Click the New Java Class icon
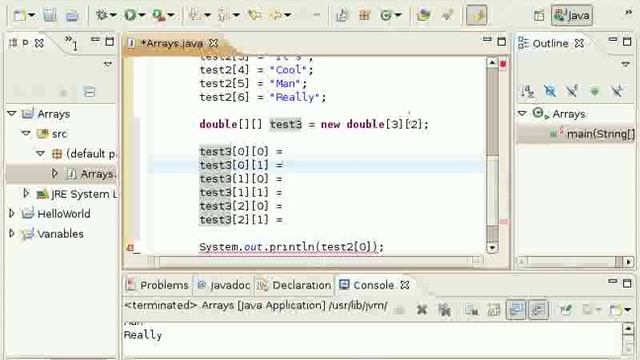Image resolution: width=640 pixels, height=360 pixels. [386, 16]
